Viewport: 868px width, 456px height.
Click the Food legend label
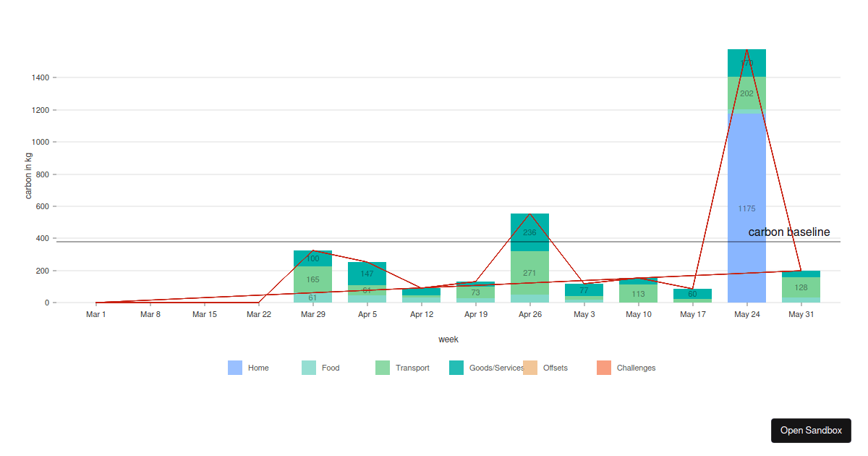331,368
